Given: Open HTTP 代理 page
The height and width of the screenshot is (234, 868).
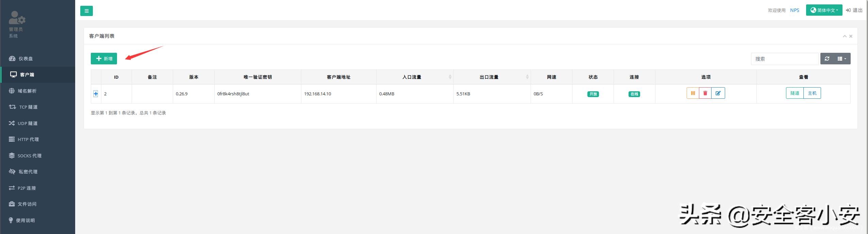Looking at the screenshot, I should pyautogui.click(x=37, y=139).
